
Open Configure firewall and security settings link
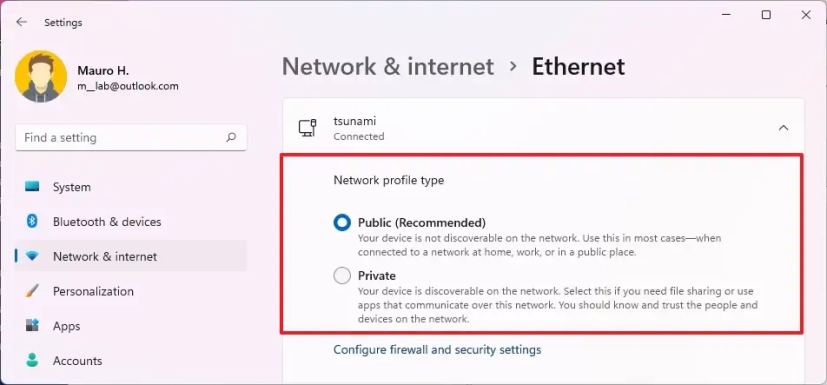[437, 350]
